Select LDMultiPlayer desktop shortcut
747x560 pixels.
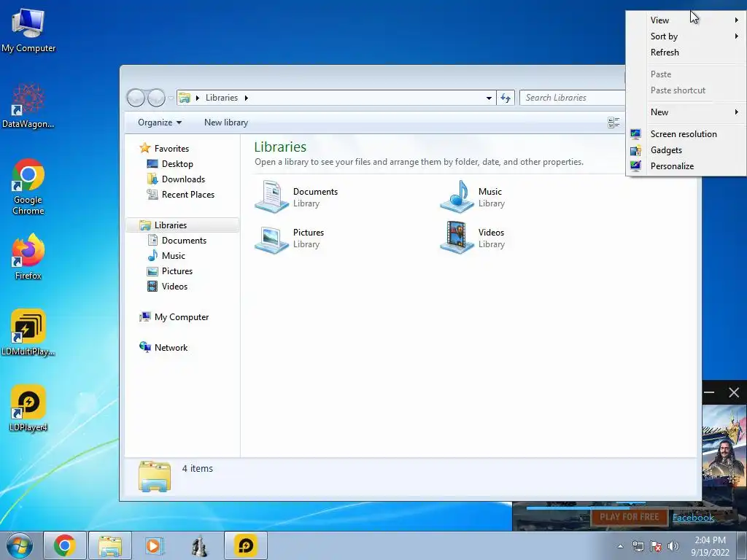point(28,332)
